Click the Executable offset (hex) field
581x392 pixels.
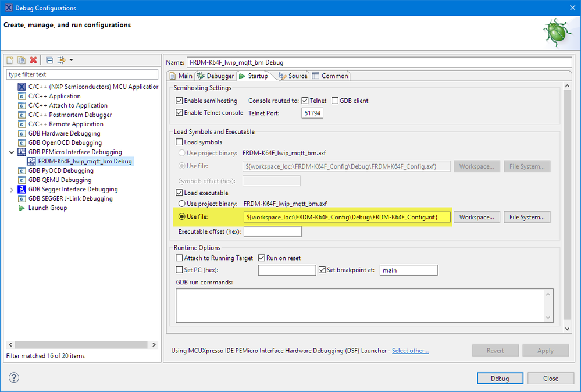click(x=272, y=231)
